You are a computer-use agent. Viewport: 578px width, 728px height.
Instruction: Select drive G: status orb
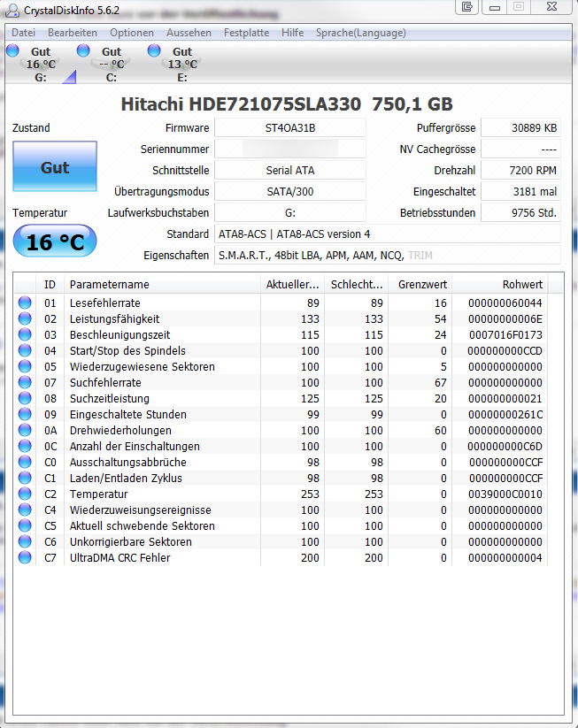tap(12, 50)
